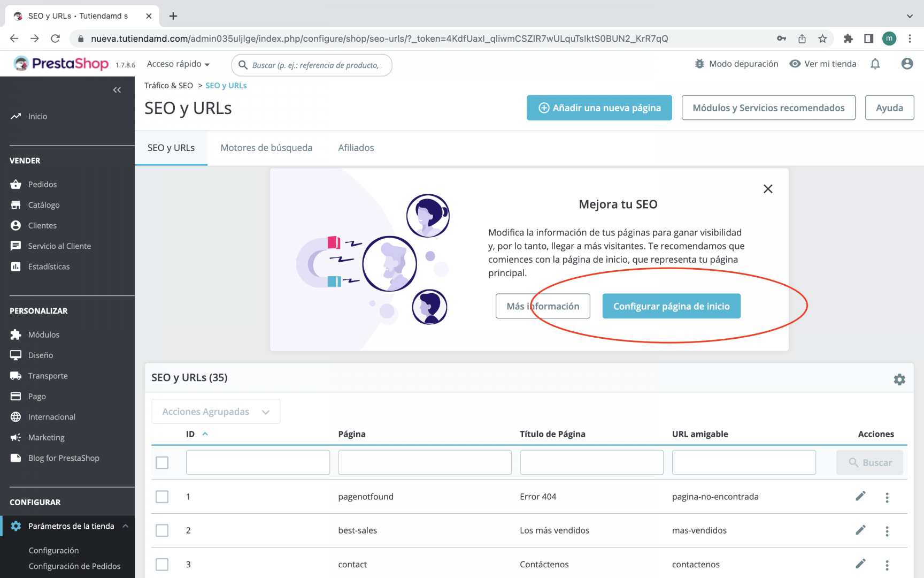Switch to Motores de búsqueda tab

click(x=266, y=148)
